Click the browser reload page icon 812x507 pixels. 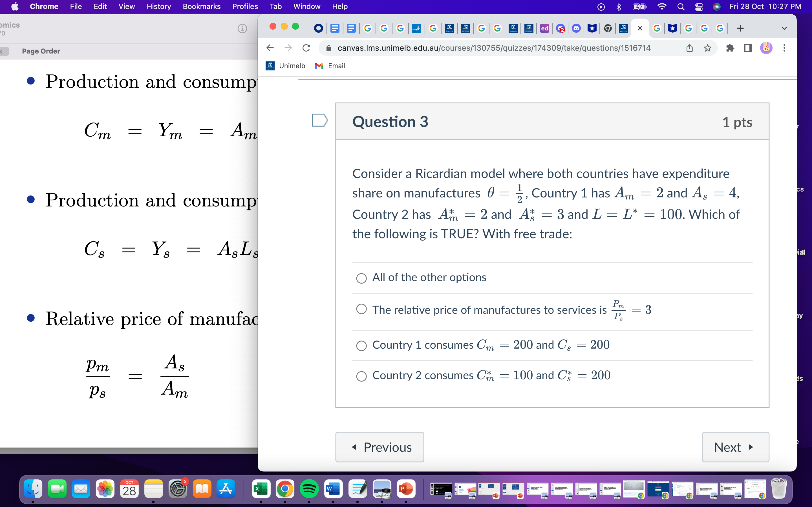pos(306,48)
